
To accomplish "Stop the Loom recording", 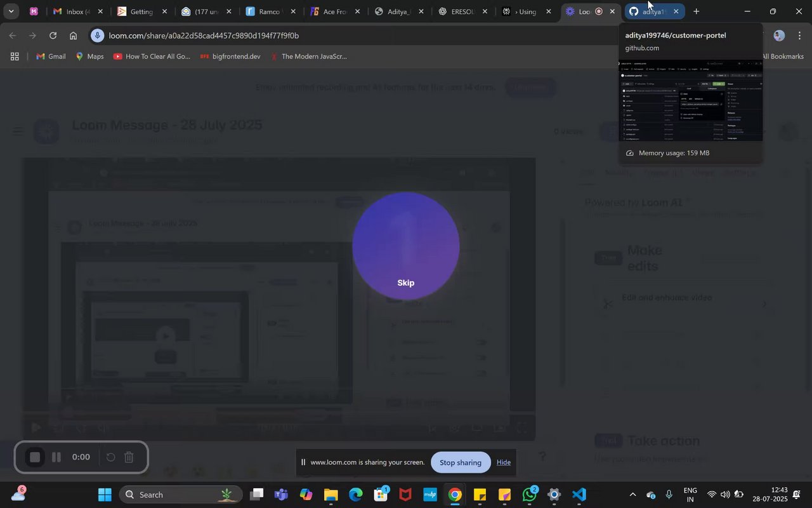I will tap(36, 457).
